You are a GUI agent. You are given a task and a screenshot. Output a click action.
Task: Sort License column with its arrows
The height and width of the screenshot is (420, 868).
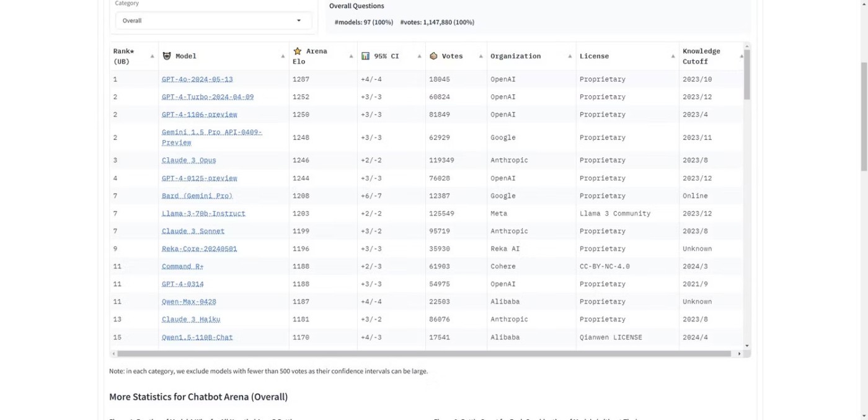(673, 56)
